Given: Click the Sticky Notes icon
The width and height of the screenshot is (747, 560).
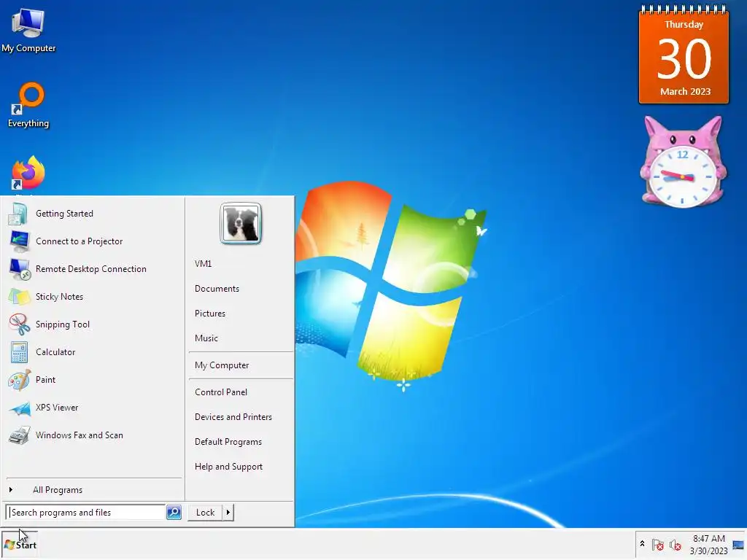Looking at the screenshot, I should click(x=19, y=297).
